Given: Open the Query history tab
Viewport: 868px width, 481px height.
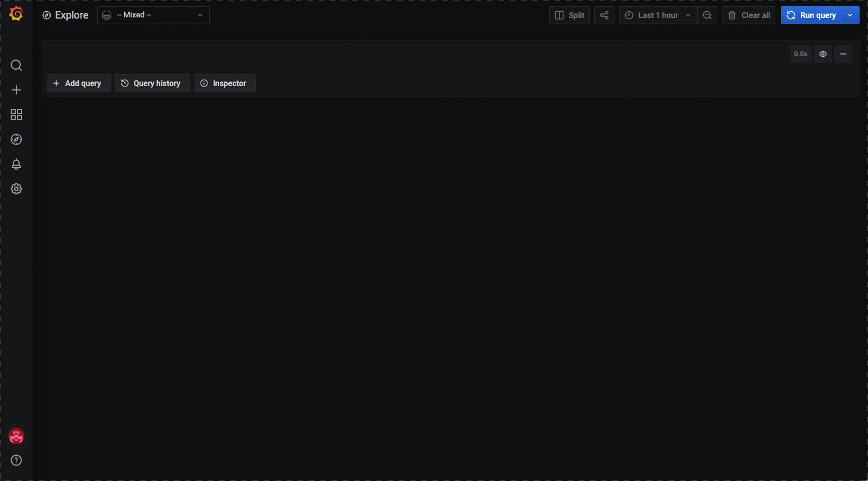Looking at the screenshot, I should pyautogui.click(x=152, y=83).
